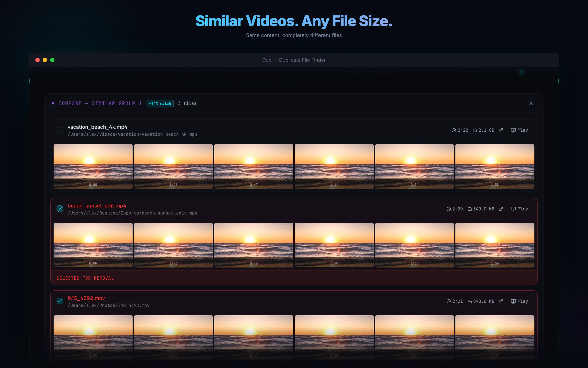Screen dimensions: 588x368
Task: Click the 2.1 GB file size
Action: click(483, 130)
